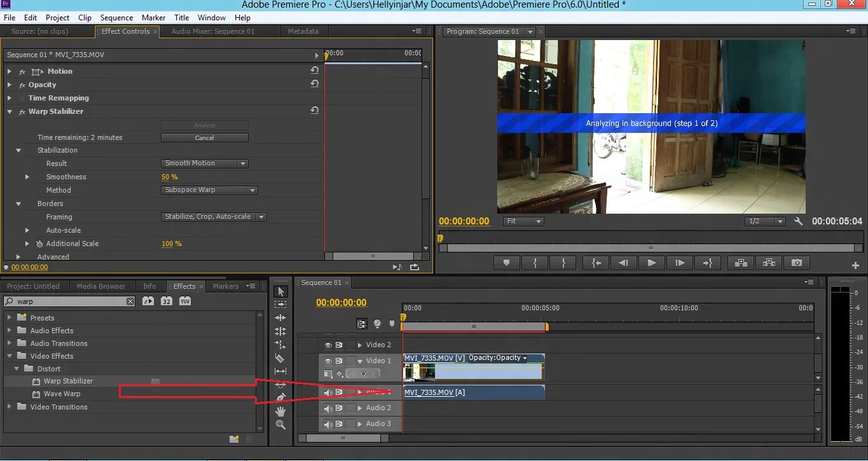Switch to Media Browser tab

101,286
